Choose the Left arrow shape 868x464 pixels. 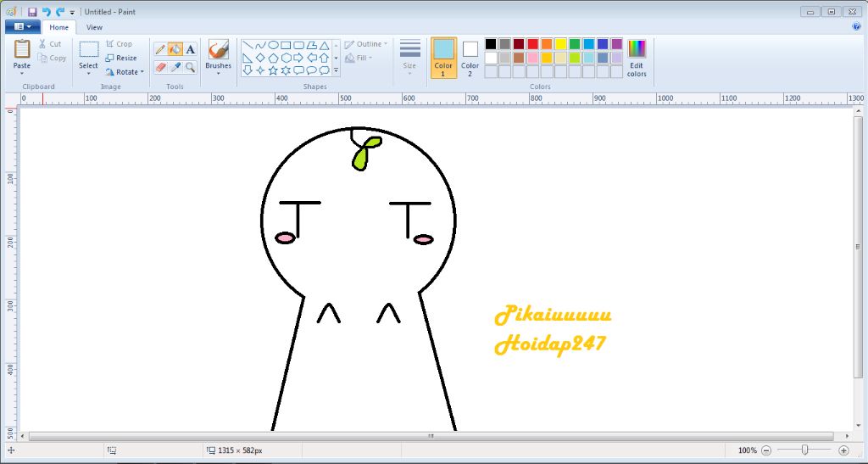click(x=312, y=58)
